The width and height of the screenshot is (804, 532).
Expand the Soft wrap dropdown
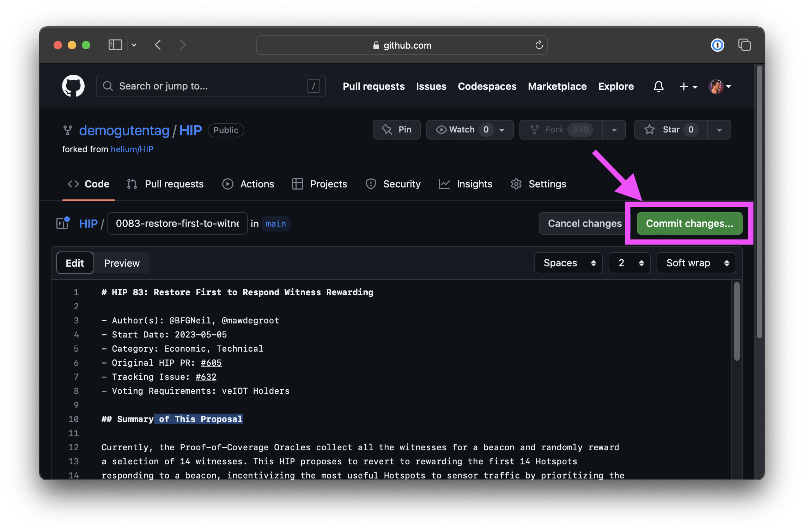click(x=696, y=263)
